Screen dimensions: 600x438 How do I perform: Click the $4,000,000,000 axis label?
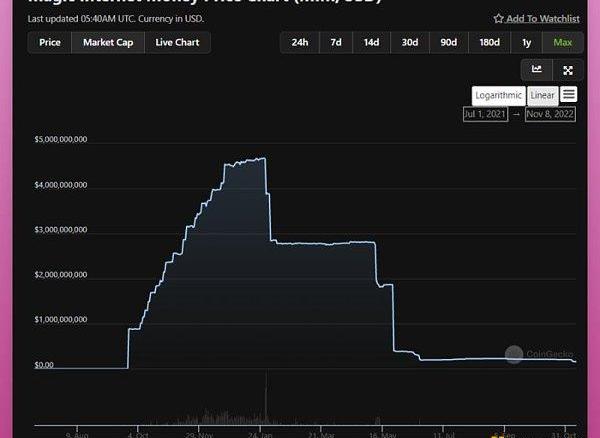(x=61, y=185)
